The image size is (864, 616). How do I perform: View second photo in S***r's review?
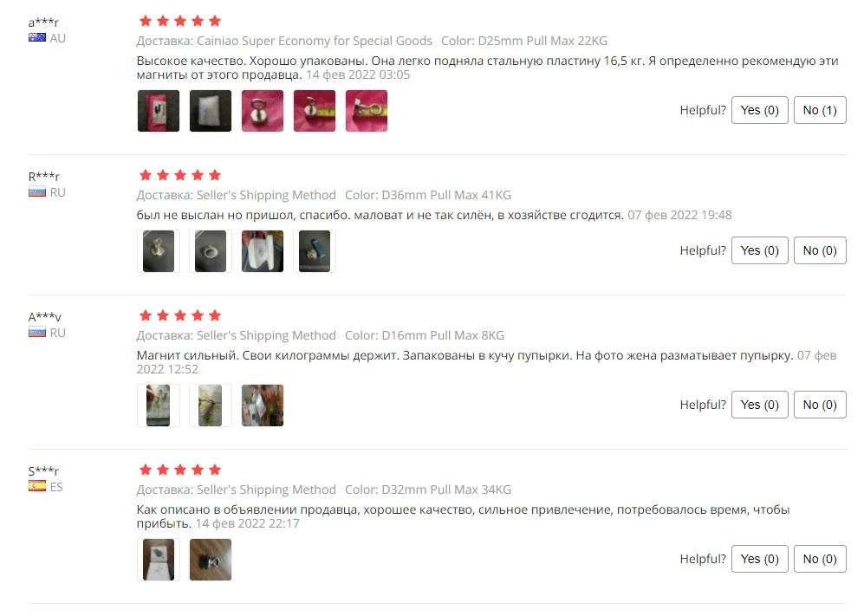pyautogui.click(x=211, y=560)
